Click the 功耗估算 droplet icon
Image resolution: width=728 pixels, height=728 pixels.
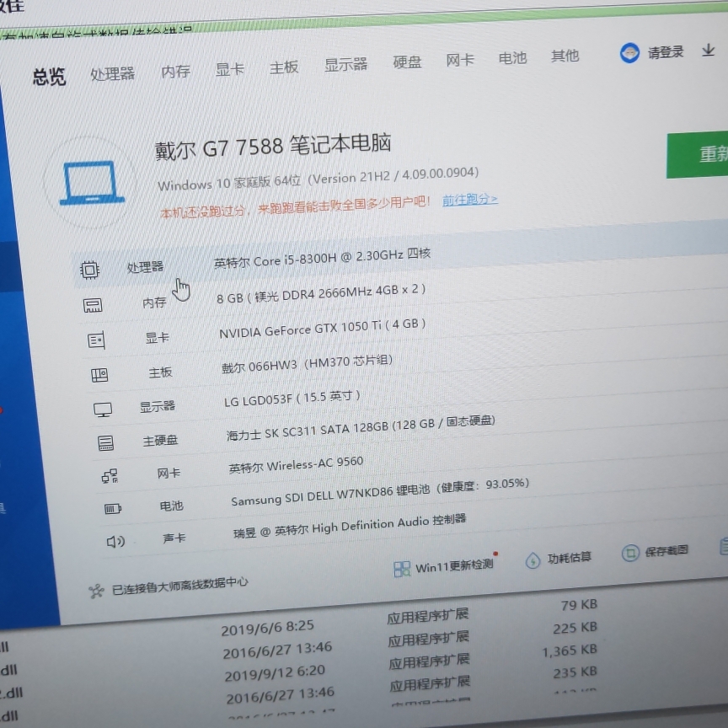click(533, 560)
